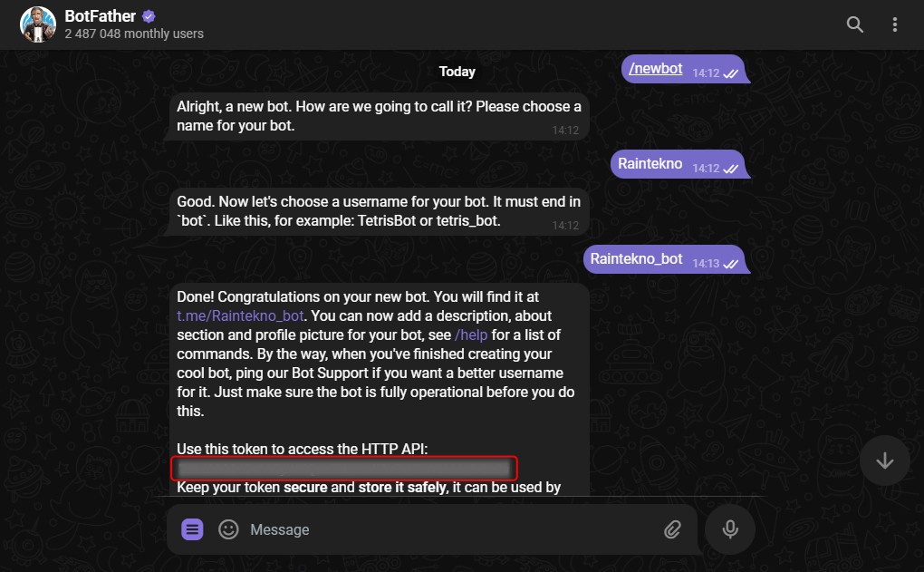Open the three-dot more options menu
924x572 pixels.
[895, 24]
